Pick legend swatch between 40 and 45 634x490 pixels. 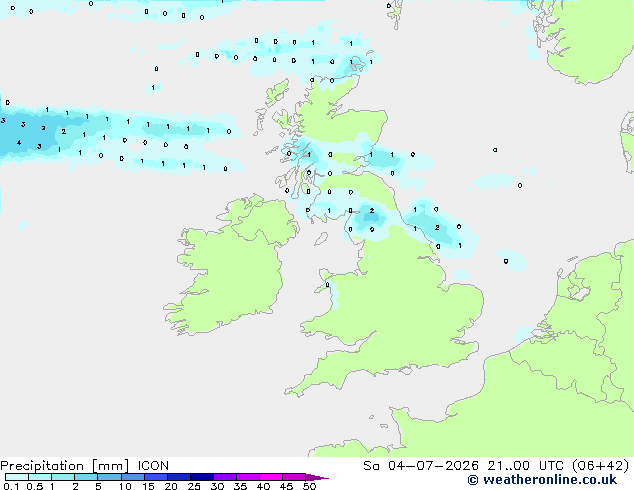(x=271, y=477)
